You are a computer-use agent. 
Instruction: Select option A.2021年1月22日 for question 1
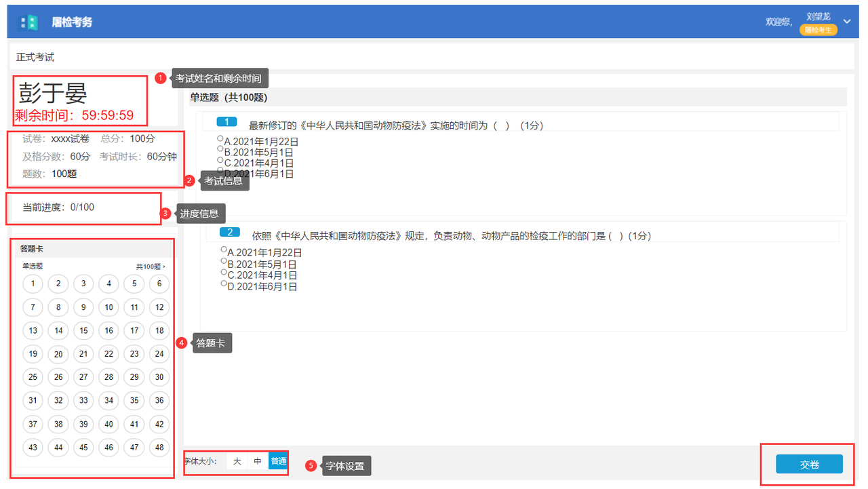click(220, 138)
